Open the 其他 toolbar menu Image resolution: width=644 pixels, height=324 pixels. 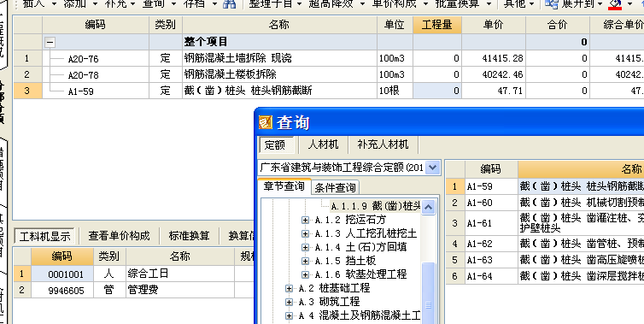519,3
